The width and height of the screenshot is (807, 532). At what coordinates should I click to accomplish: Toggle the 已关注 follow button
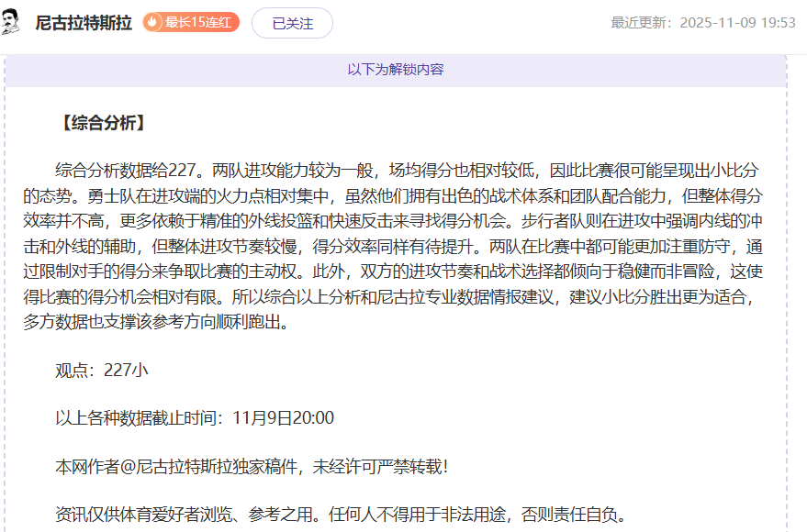(292, 23)
